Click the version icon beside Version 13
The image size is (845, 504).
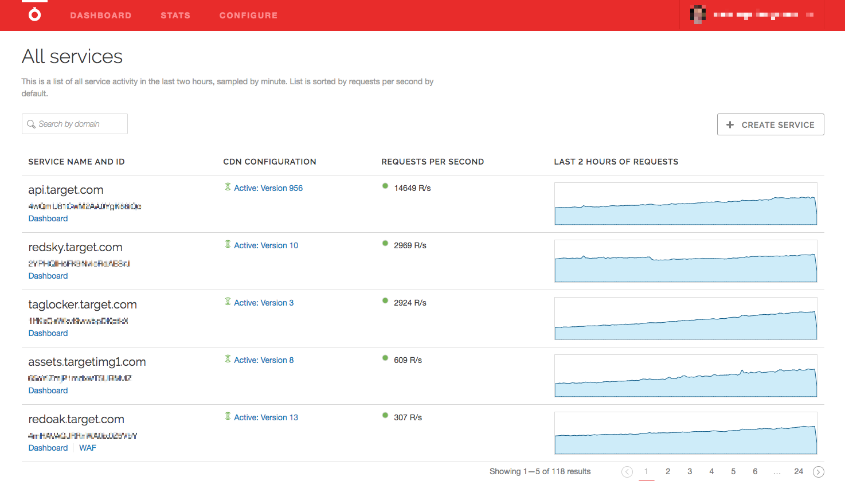pos(228,416)
